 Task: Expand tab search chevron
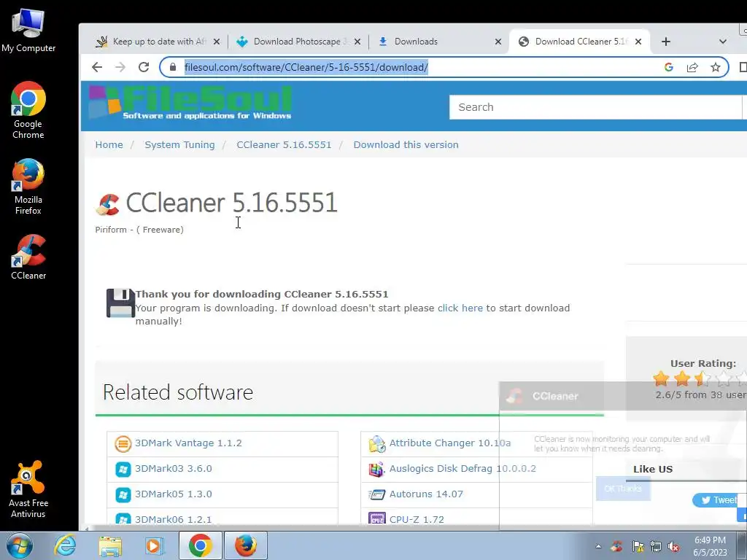point(723,42)
